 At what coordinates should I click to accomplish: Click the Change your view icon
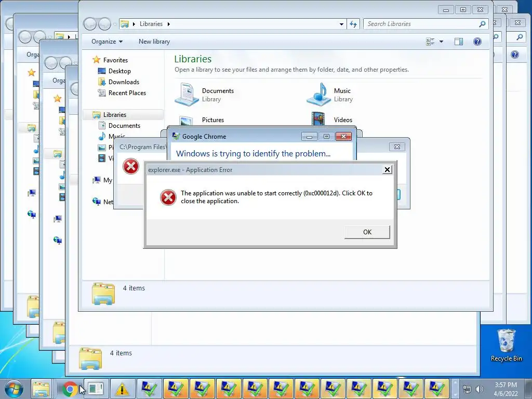430,42
